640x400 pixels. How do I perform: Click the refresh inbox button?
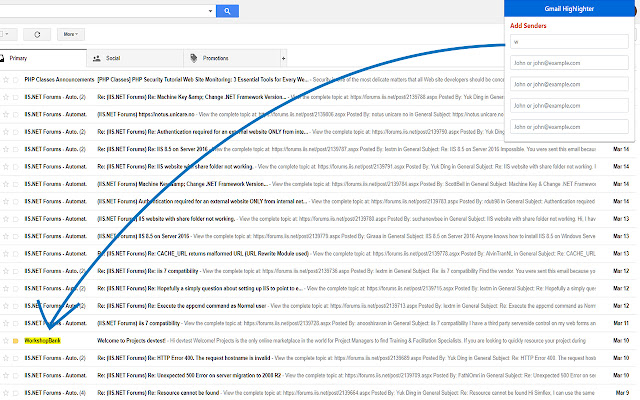click(37, 34)
